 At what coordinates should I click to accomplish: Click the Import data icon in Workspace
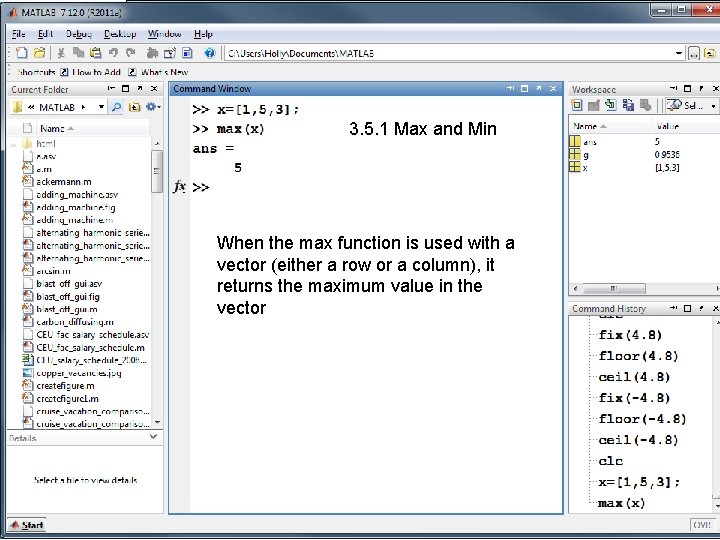pyautogui.click(x=610, y=106)
